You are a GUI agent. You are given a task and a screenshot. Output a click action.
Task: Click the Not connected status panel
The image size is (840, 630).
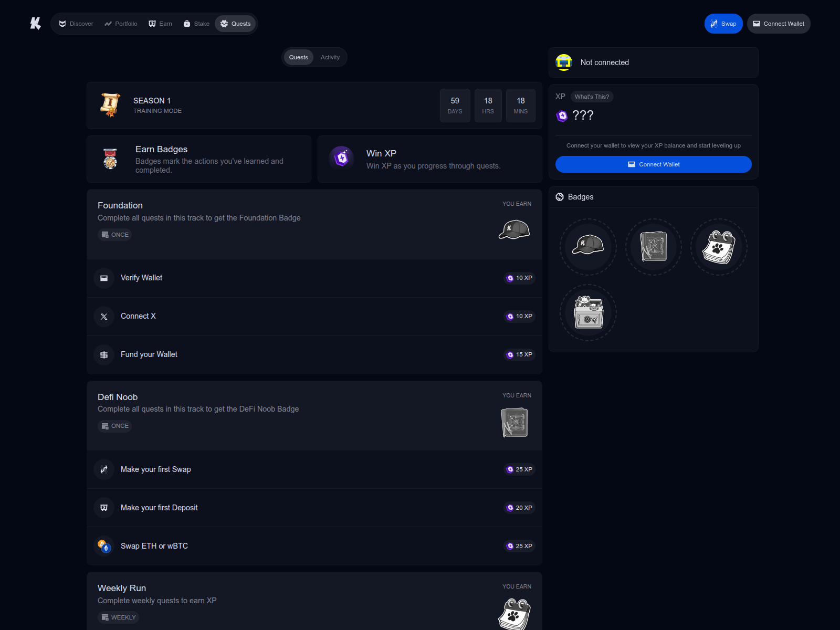click(653, 62)
